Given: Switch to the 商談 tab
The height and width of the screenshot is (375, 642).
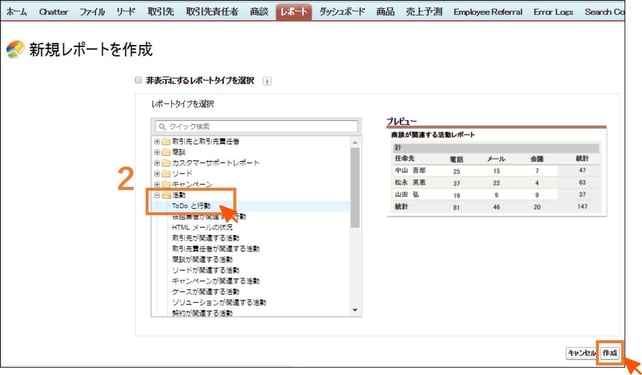Looking at the screenshot, I should coord(259,12).
